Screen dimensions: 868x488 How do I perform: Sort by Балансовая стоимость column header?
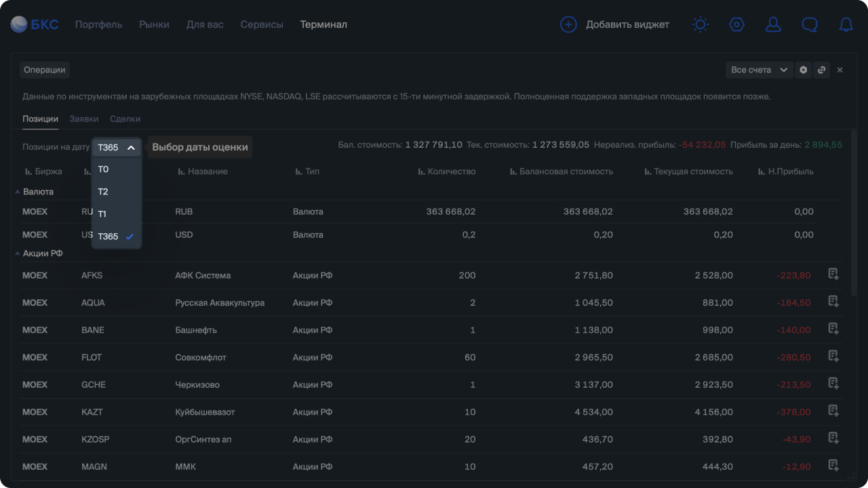pyautogui.click(x=561, y=171)
